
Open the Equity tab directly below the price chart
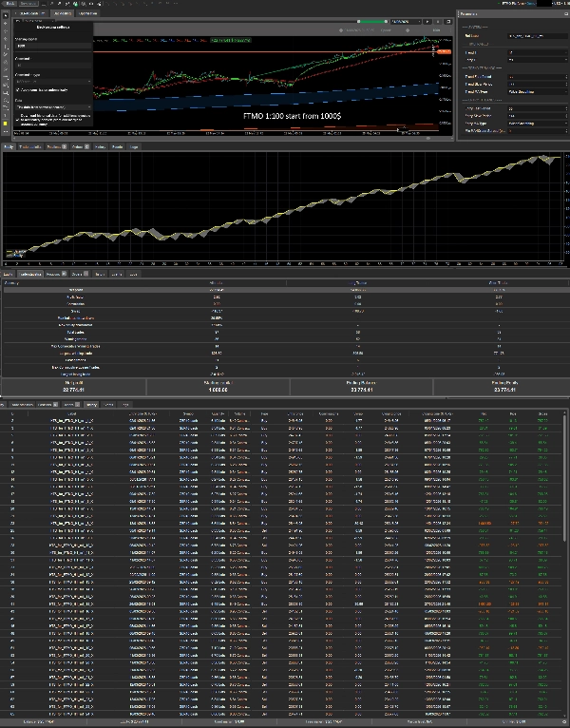click(x=9, y=146)
